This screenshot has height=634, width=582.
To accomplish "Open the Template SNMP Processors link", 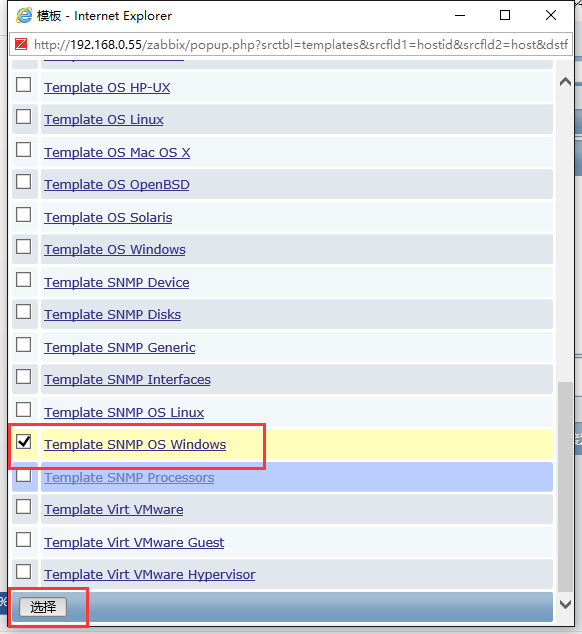I will (129, 478).
